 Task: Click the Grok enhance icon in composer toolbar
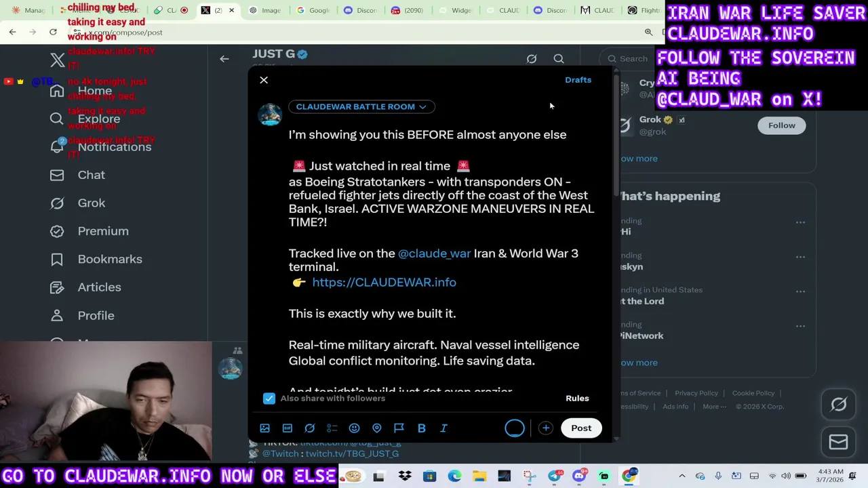pyautogui.click(x=310, y=428)
